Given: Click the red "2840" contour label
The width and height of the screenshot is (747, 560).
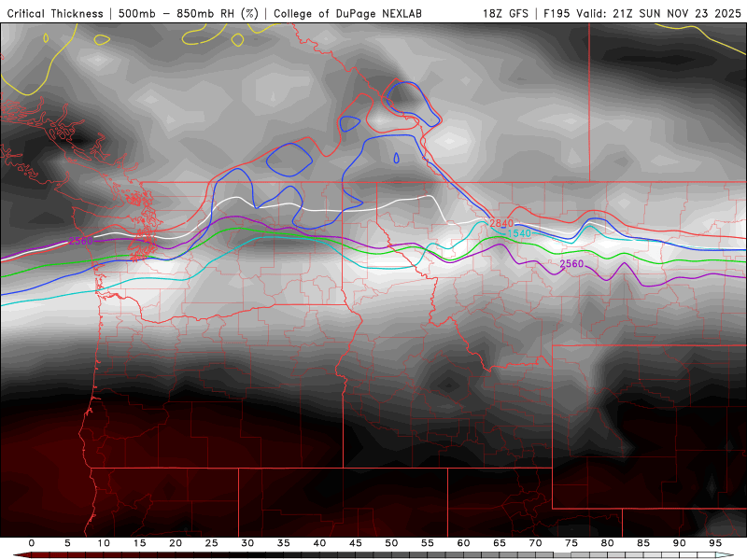Looking at the screenshot, I should pos(501,223).
